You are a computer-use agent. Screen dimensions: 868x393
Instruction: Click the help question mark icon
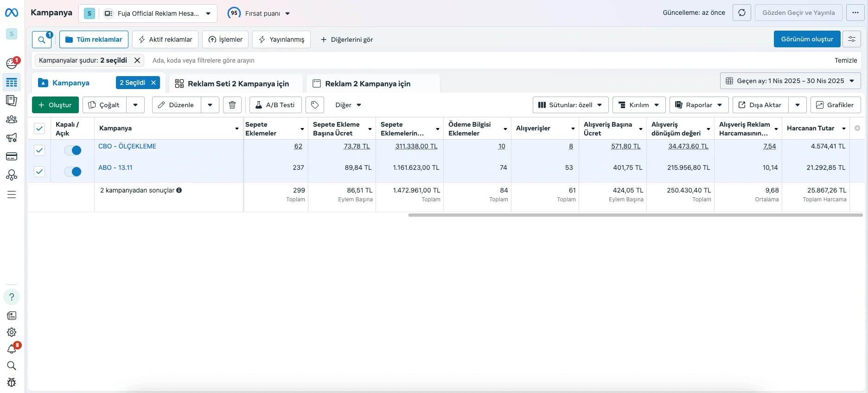(x=12, y=297)
